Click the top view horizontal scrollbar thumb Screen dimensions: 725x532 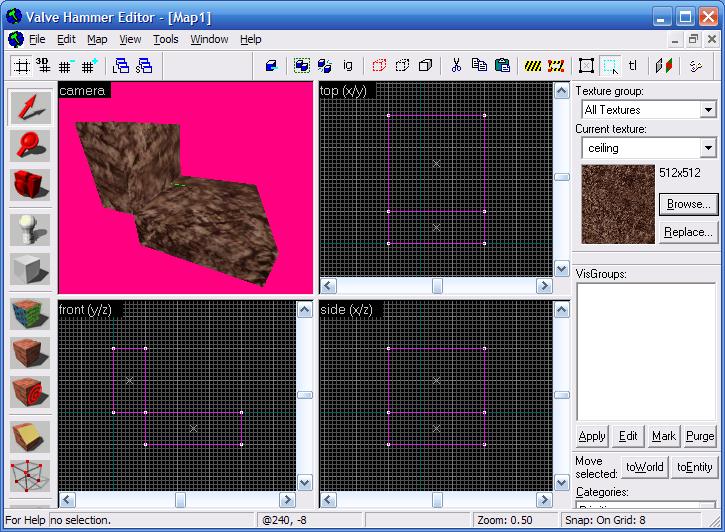pyautogui.click(x=437, y=286)
